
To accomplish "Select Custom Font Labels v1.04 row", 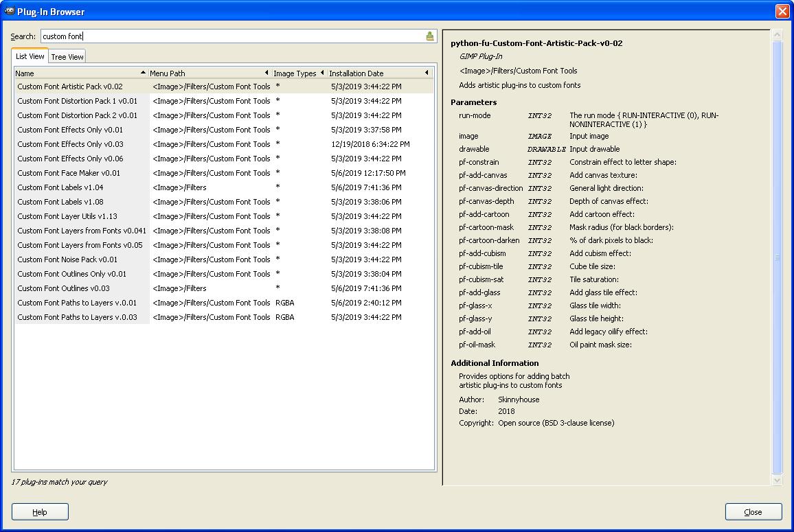I will point(224,187).
